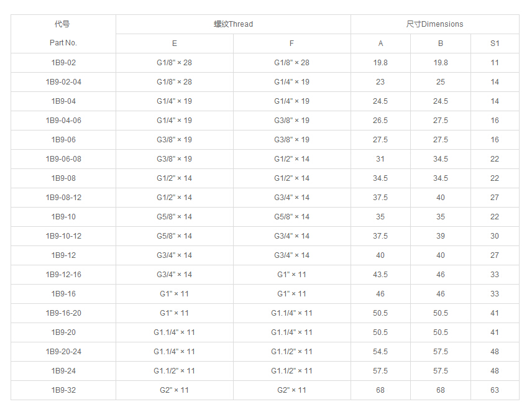Click S1 value 63 in last row

click(x=495, y=390)
